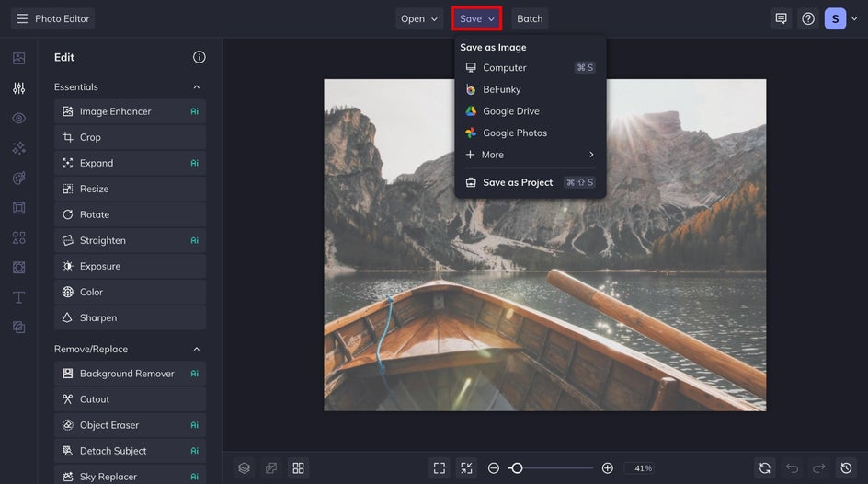Choose Google Drive from save menu
The width and height of the screenshot is (868, 484).
pyautogui.click(x=510, y=111)
